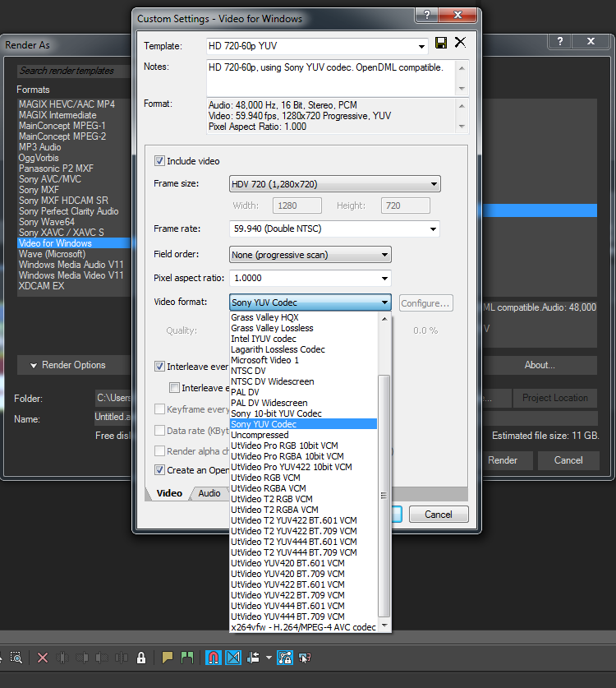
Task: Toggle the Interleave every checkbox
Action: (x=160, y=366)
